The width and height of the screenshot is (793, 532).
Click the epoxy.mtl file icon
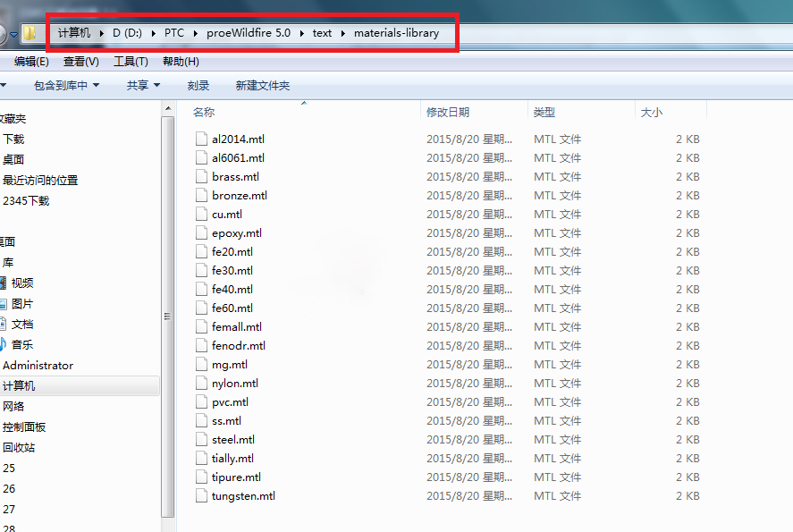point(201,232)
